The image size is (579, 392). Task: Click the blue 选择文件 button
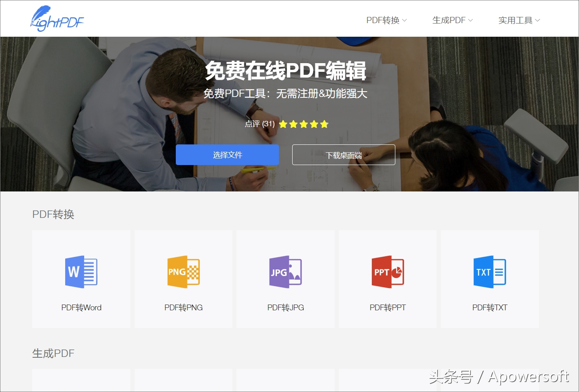227,155
